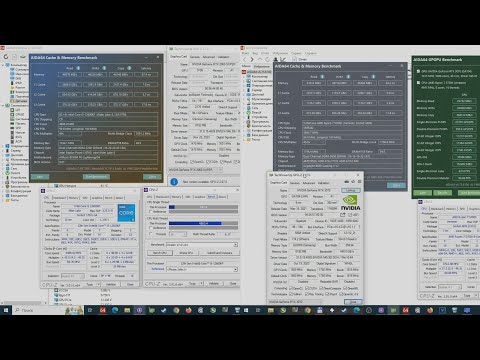Screen dimensions: 480x360
Task: Click refresh icon in RTX 3070 GPU-Z
Action: (x=353, y=182)
